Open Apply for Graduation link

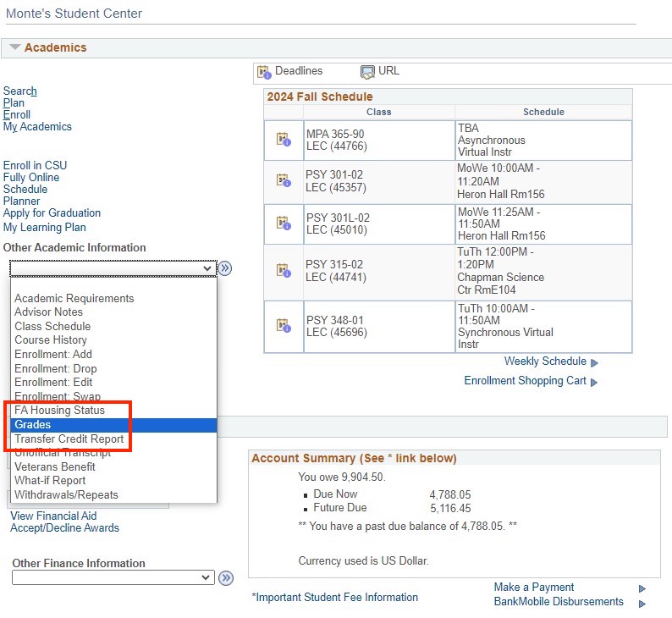52,213
